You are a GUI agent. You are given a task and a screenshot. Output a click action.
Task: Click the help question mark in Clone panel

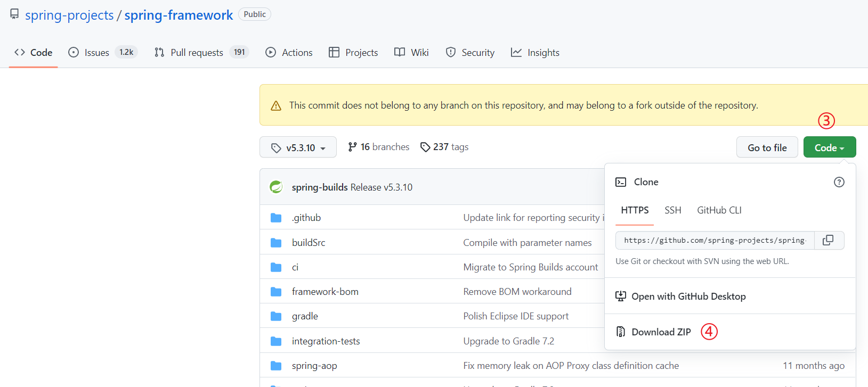point(839,182)
